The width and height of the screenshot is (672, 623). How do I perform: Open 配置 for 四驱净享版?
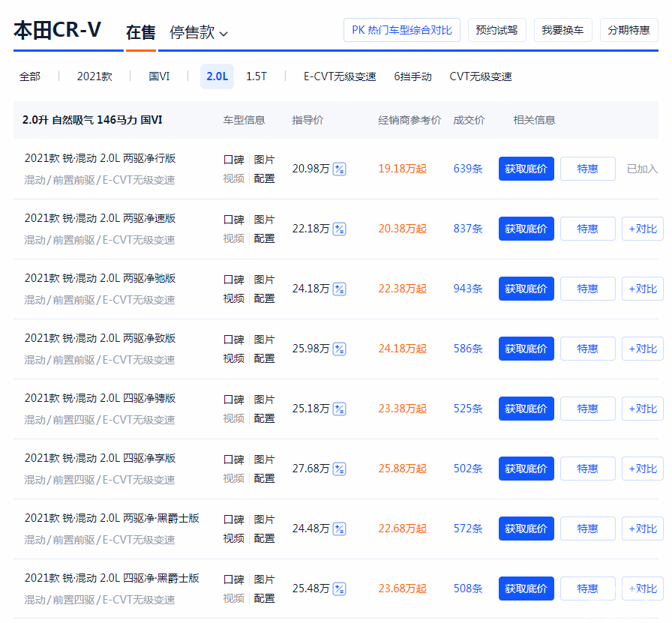coord(264,478)
